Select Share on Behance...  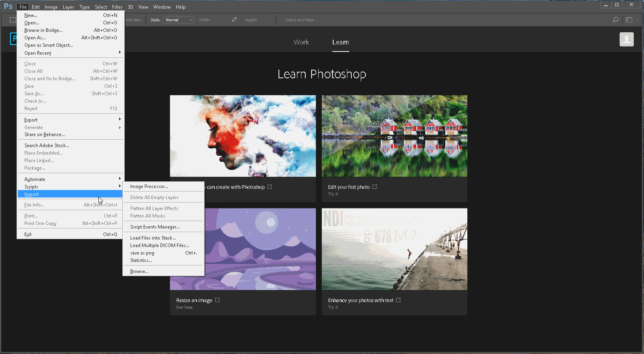[x=70, y=135]
